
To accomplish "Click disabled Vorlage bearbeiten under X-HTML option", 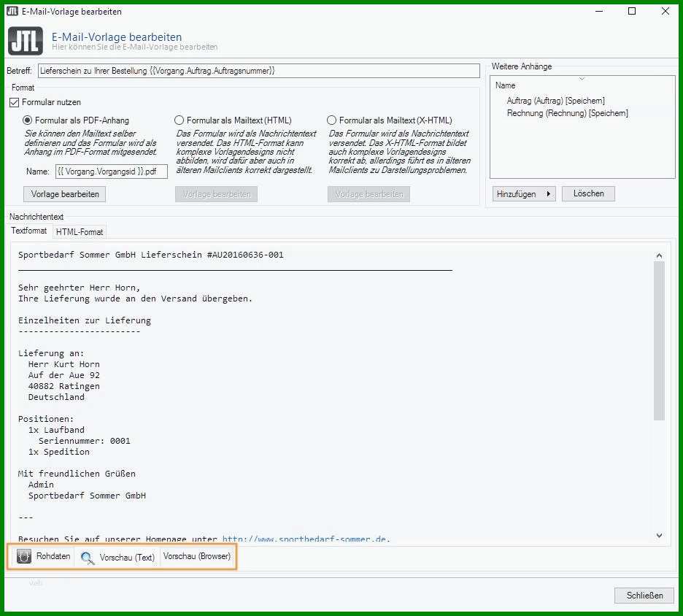I will coord(369,194).
